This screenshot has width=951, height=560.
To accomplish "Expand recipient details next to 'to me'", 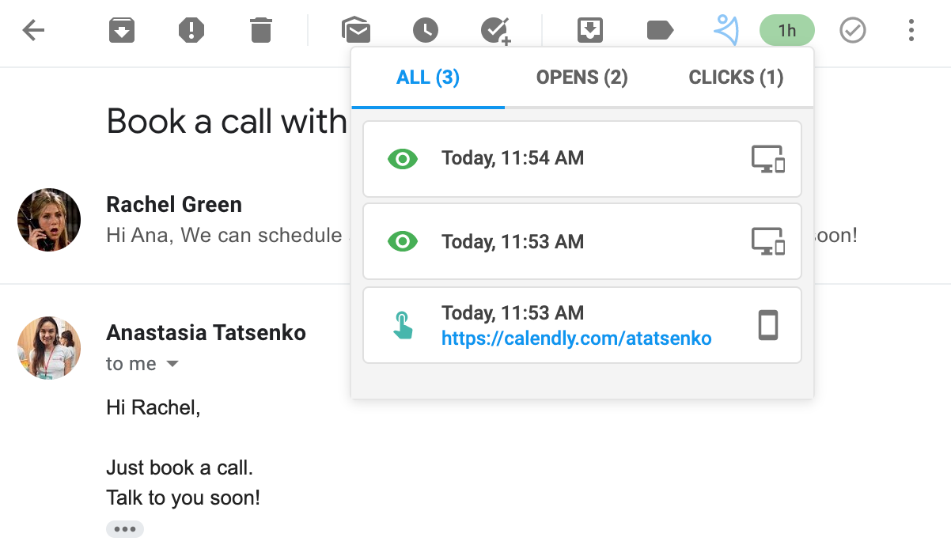I will [172, 364].
